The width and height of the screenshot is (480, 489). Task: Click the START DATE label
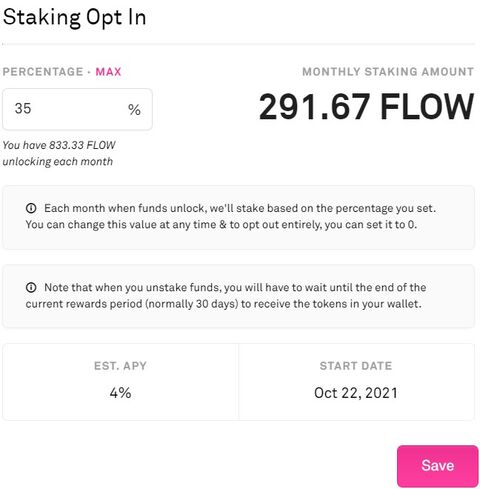click(x=356, y=366)
